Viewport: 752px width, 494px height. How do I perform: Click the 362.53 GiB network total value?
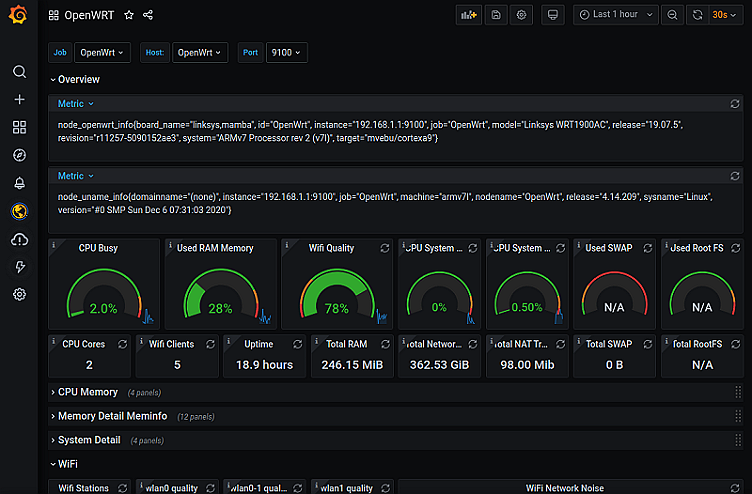tap(439, 365)
